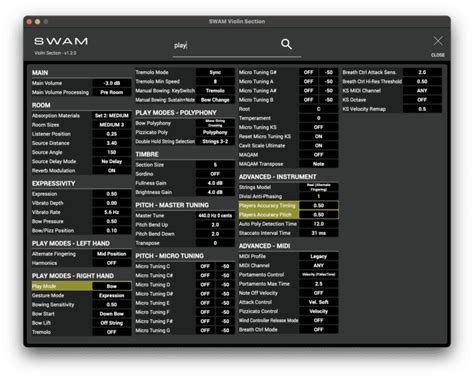Click Micro Tuning A -50 value
The image size is (474, 378).
(329, 81)
